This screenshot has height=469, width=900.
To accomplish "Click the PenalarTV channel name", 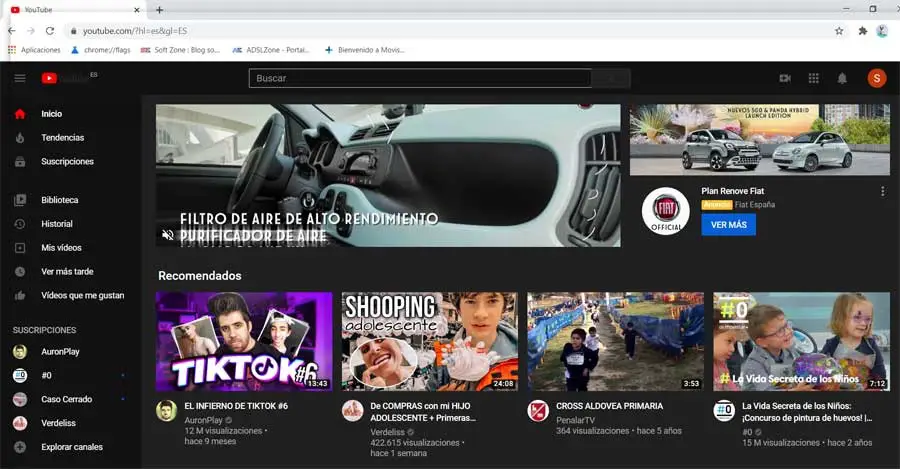I will pos(575,420).
